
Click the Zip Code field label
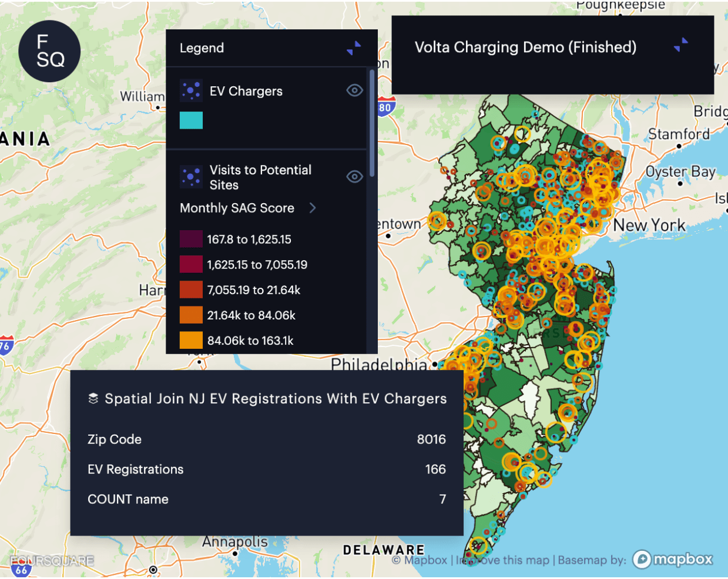point(115,439)
